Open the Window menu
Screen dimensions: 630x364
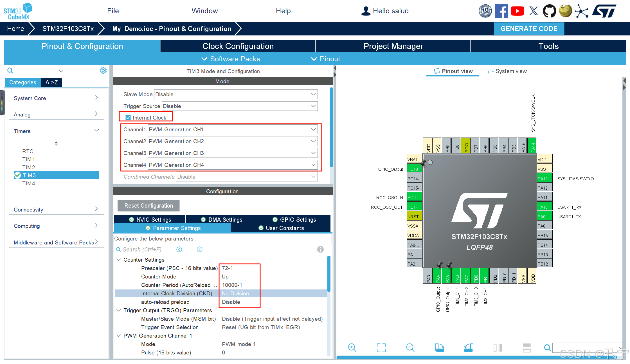204,11
